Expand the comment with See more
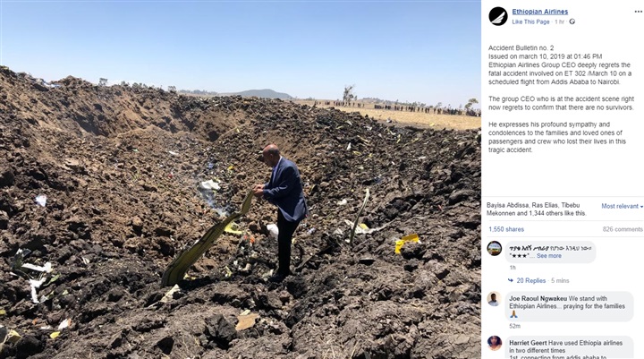 tap(548, 256)
